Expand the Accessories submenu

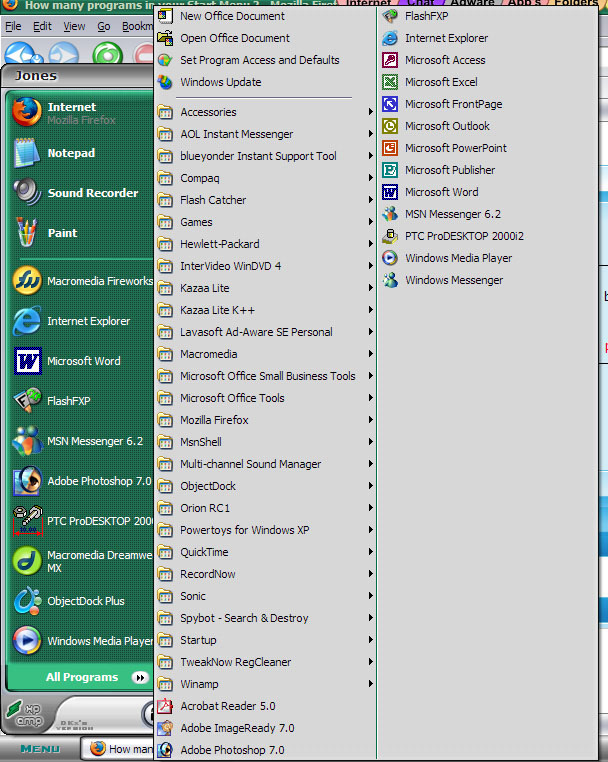[265, 112]
